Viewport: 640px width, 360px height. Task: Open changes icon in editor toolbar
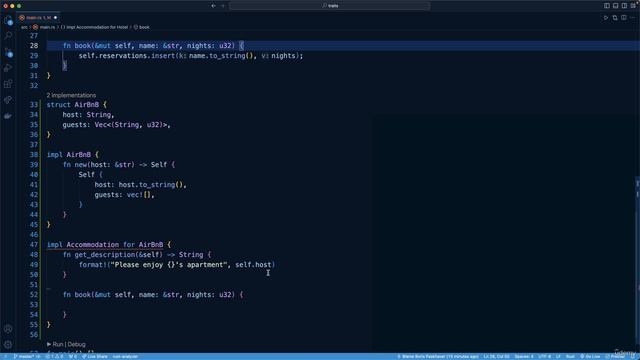coord(615,18)
